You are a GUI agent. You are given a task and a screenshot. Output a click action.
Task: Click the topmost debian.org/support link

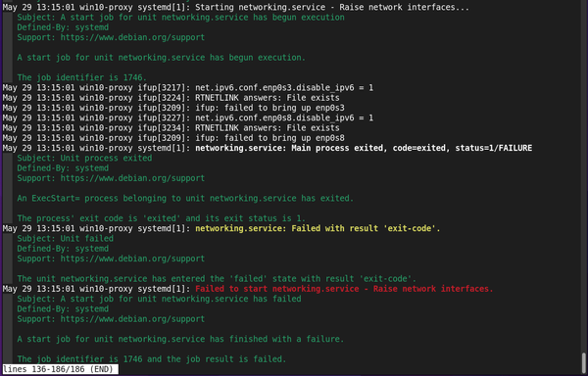point(132,37)
